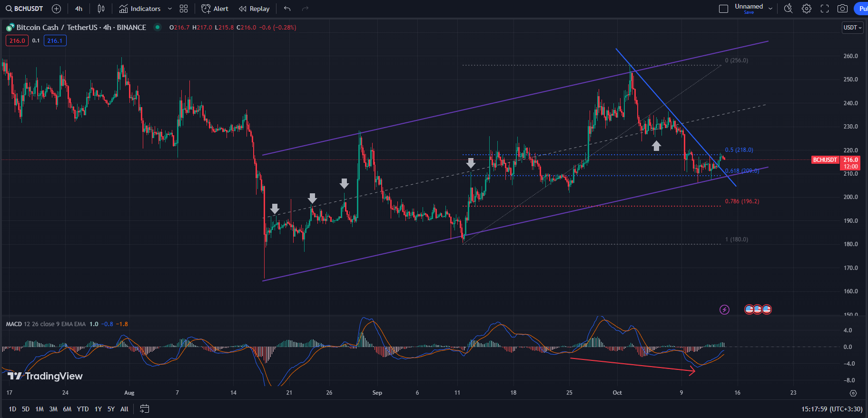Click the green market status dot
The image size is (868, 418).
coord(158,27)
